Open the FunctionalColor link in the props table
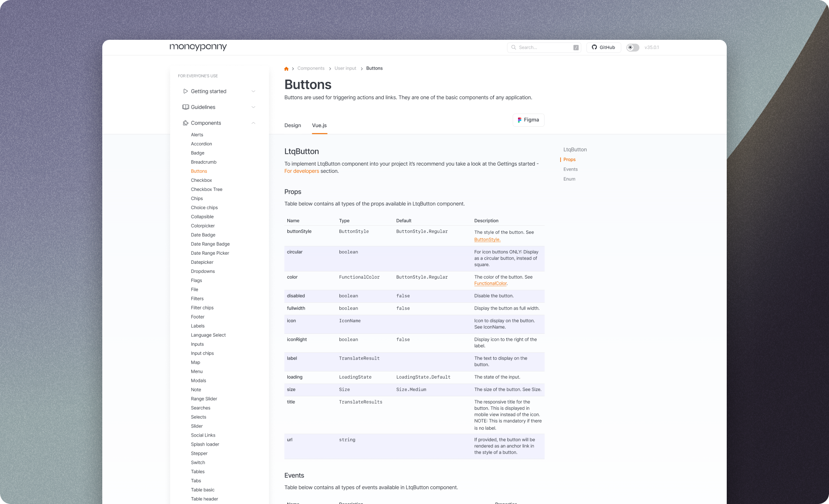829x504 pixels. pos(490,283)
